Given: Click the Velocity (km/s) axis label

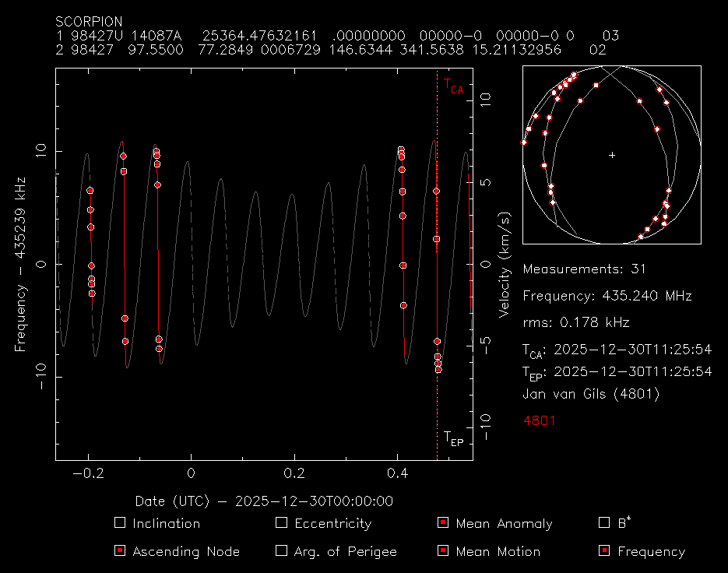Looking at the screenshot, I should click(x=505, y=265).
